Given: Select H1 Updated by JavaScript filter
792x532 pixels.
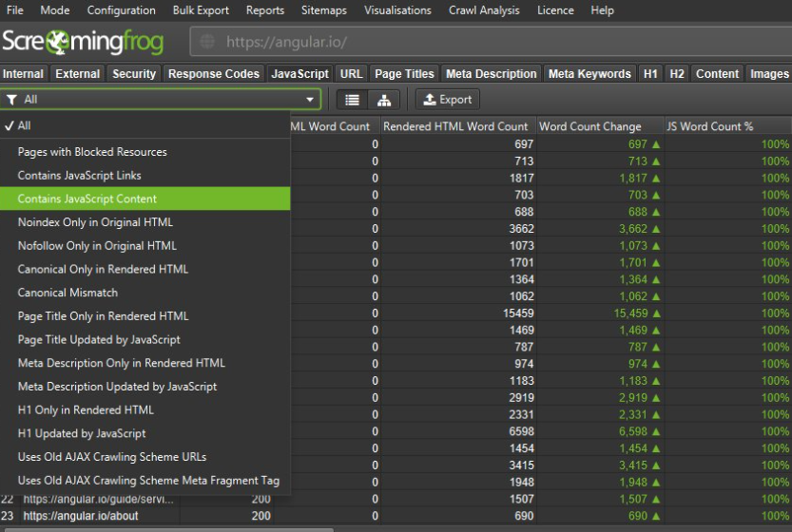Looking at the screenshot, I should coord(145,433).
